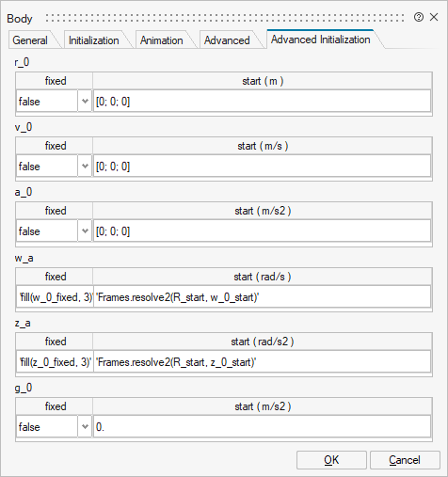Confirm the dialog with OK
The width and height of the screenshot is (448, 477).
click(331, 460)
